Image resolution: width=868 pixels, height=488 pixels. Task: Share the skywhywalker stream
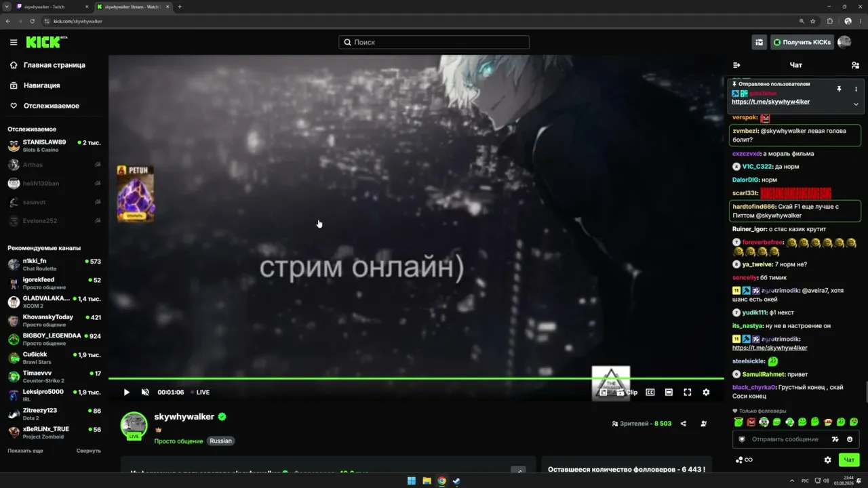[x=683, y=424]
